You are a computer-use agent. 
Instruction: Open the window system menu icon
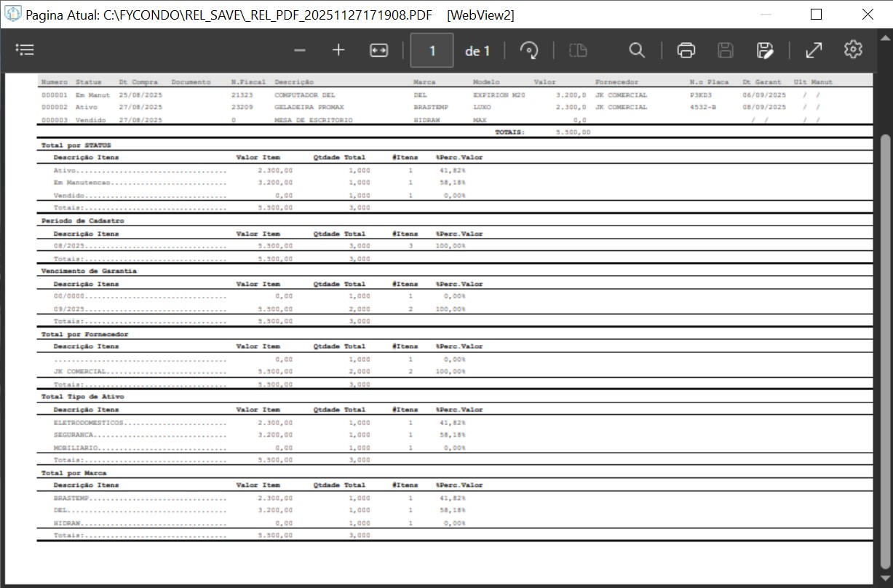point(13,15)
